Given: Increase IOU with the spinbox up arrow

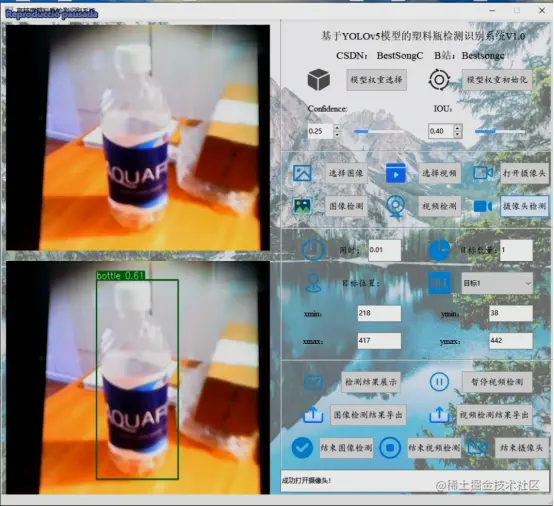Looking at the screenshot, I should [x=458, y=128].
